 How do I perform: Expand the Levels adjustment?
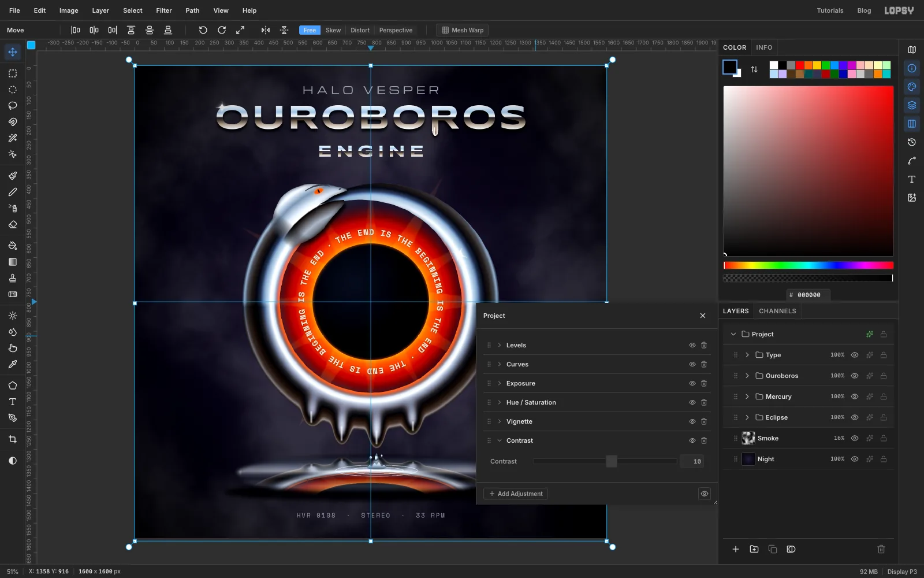[x=500, y=345]
